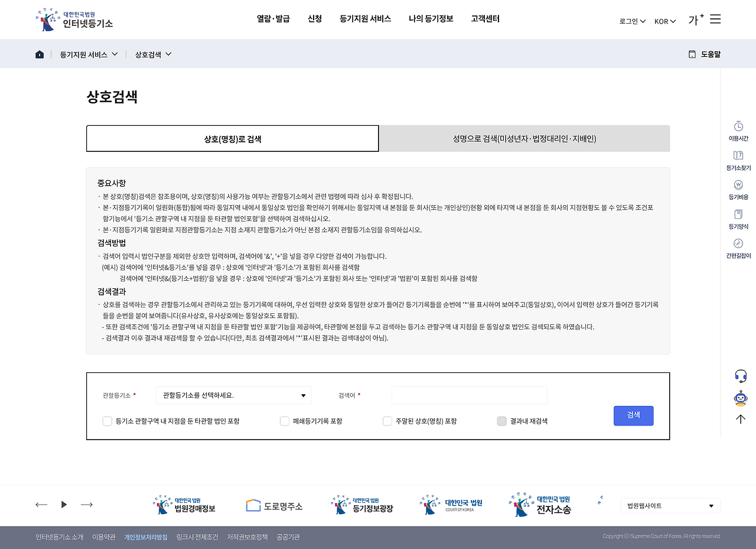The image size is (756, 549).
Task: Open 도움말 help at top right of breadcrumb
Action: (x=704, y=54)
